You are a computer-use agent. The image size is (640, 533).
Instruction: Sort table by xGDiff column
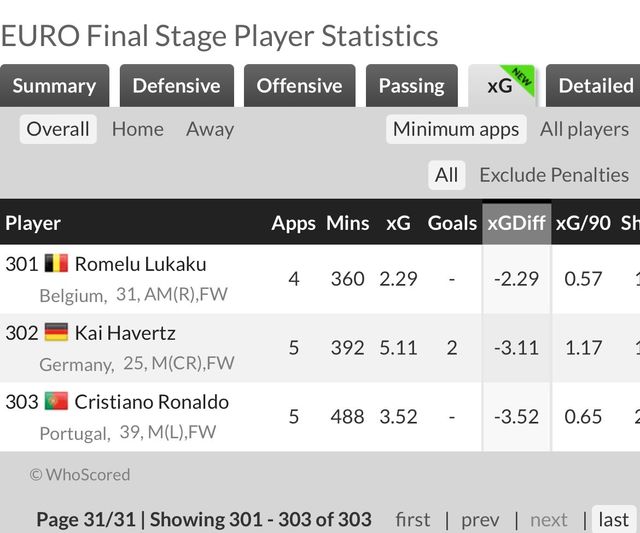pyautogui.click(x=516, y=223)
